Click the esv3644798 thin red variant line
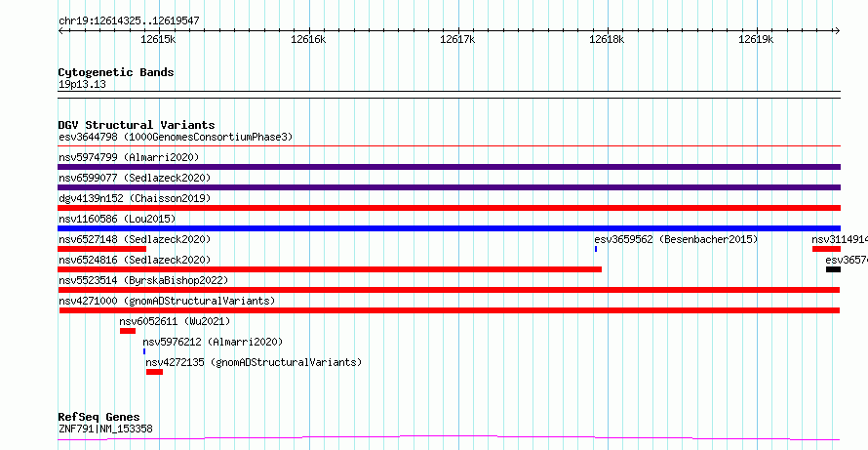This screenshot has height=450, width=868. (x=449, y=145)
